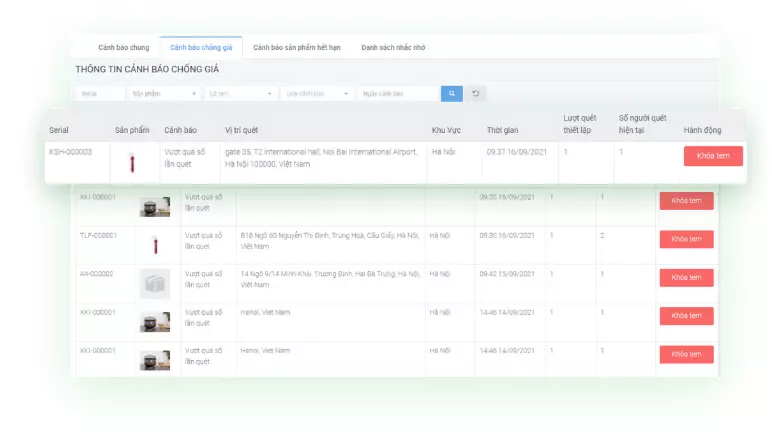
Task: Open the Cảnh báo sản phẩm hết hạn tab
Action: coord(297,47)
